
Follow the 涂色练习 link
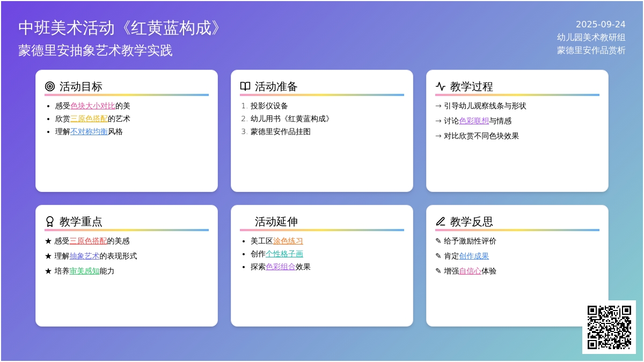[288, 241]
